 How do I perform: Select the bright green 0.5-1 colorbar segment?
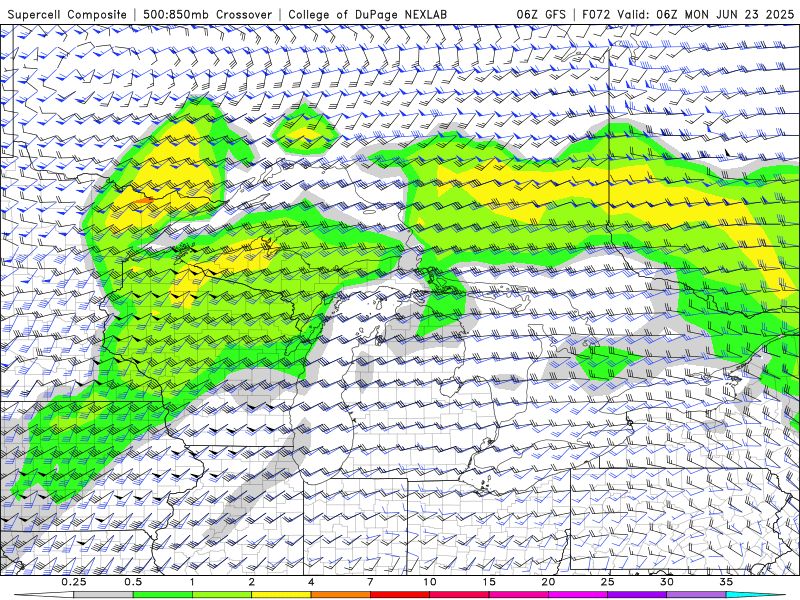point(163,595)
